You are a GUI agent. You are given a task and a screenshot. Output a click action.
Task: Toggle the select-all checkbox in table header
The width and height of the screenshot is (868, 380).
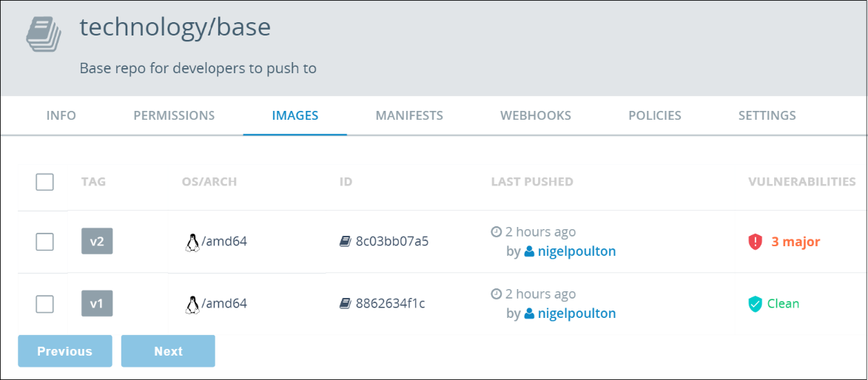pyautogui.click(x=45, y=182)
